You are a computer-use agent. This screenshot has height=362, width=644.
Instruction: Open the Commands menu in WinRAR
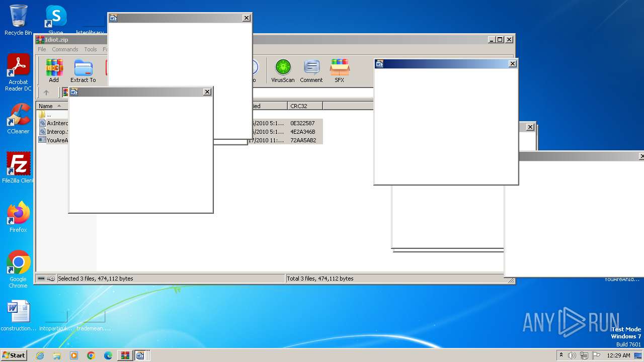coord(65,49)
